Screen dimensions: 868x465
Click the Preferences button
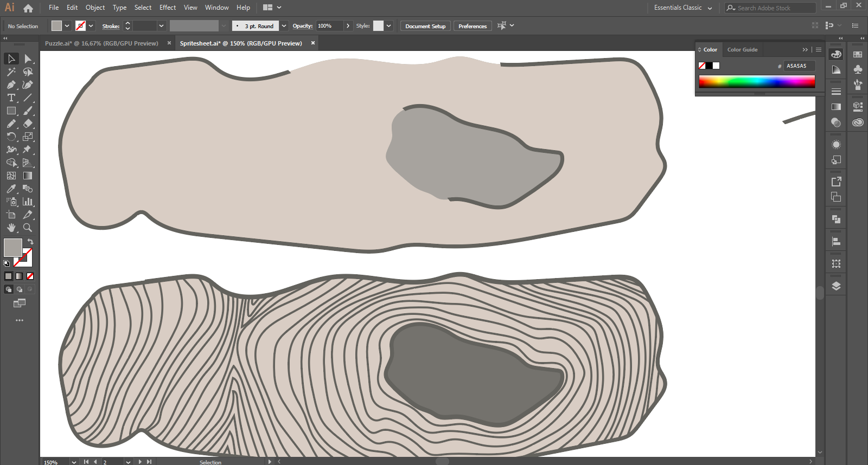[x=473, y=26]
